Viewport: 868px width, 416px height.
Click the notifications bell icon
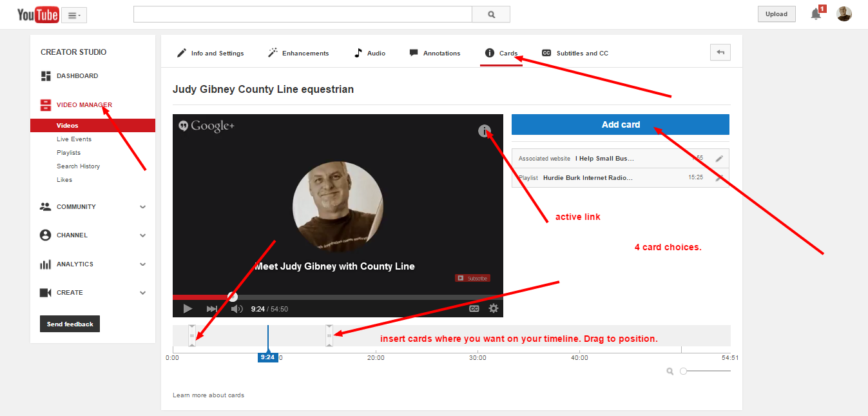click(x=816, y=14)
